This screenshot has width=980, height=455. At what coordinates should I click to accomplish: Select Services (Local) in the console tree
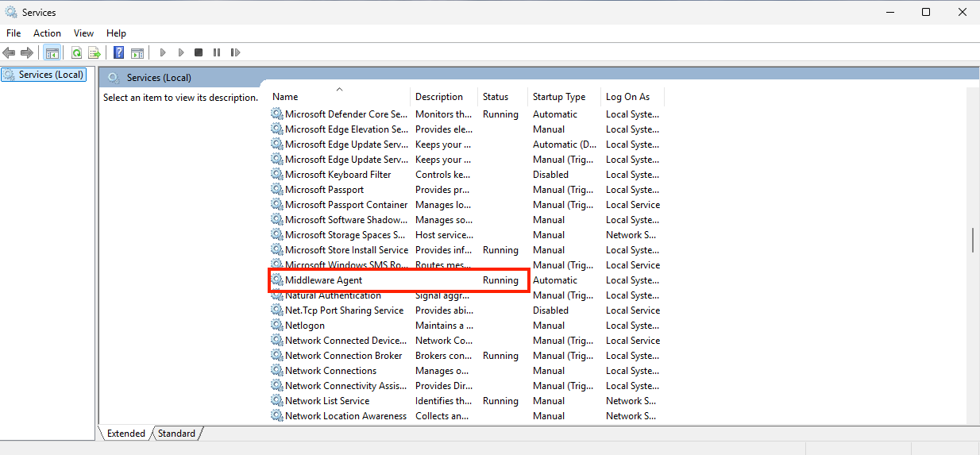51,75
